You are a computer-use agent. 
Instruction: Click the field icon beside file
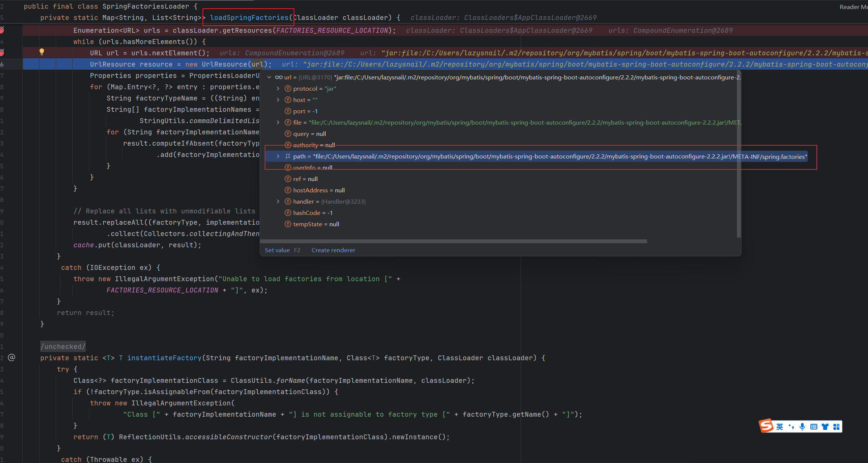pos(288,123)
